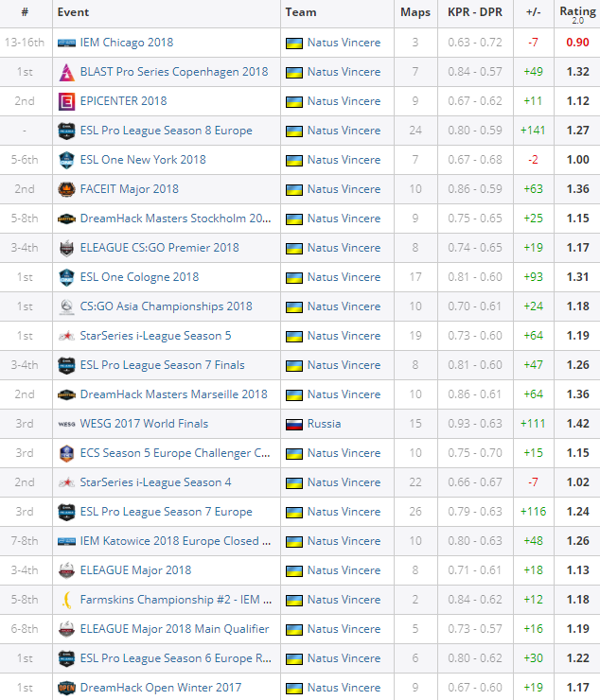Image resolution: width=600 pixels, height=700 pixels.
Task: Click the FACEIT Major 2018 logo icon
Action: 66,190
